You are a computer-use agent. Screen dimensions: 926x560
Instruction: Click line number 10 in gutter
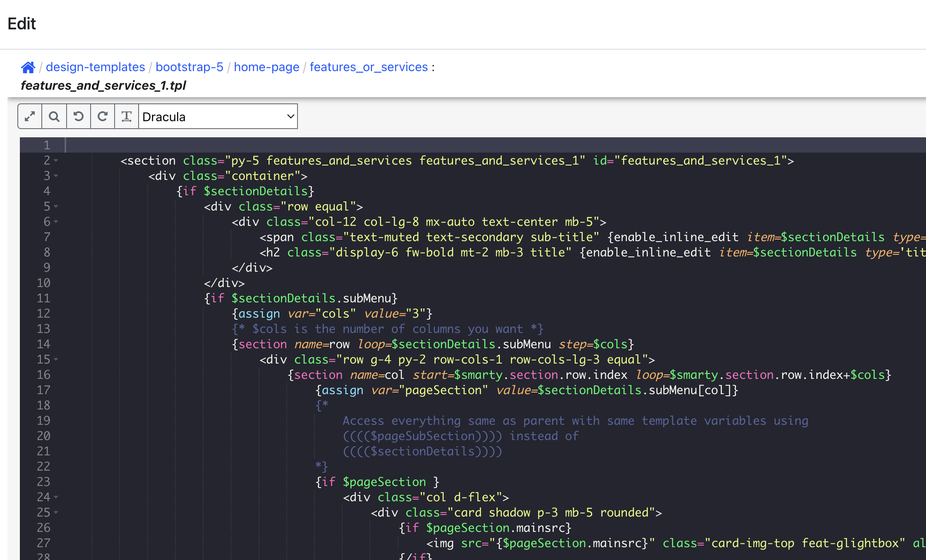point(43,283)
